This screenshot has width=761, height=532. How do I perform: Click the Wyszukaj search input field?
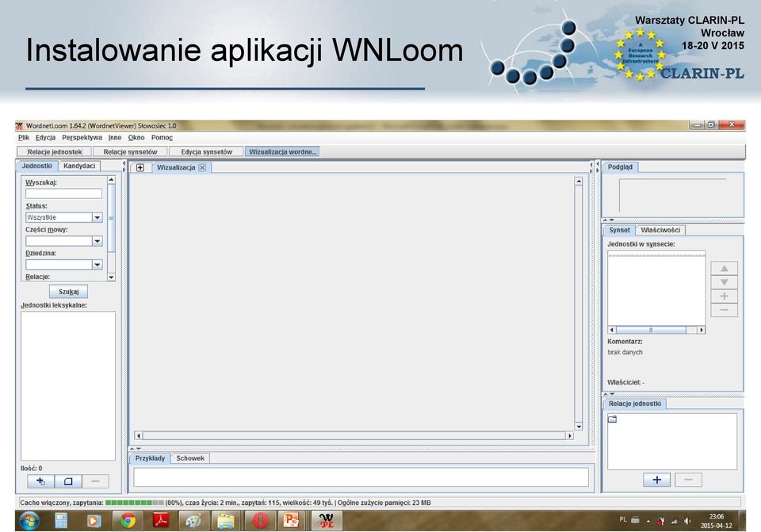coord(63,193)
